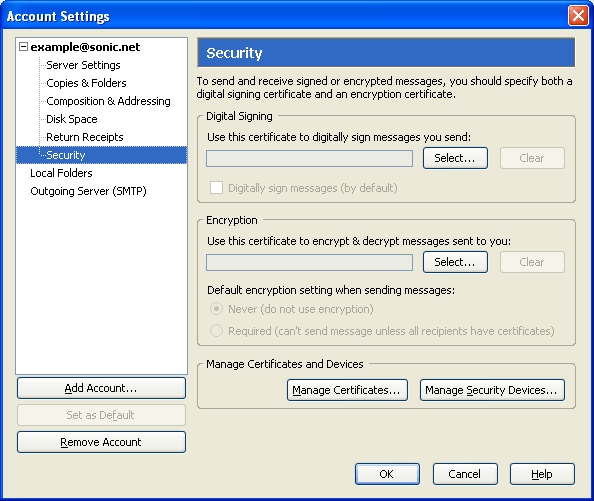Clear the encryption certificate
The width and height of the screenshot is (594, 501).
tap(532, 262)
